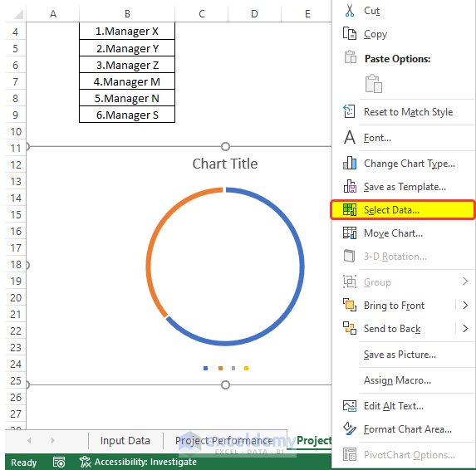Choose Cut from the context menu
This screenshot has height=470, width=476.
tap(371, 11)
